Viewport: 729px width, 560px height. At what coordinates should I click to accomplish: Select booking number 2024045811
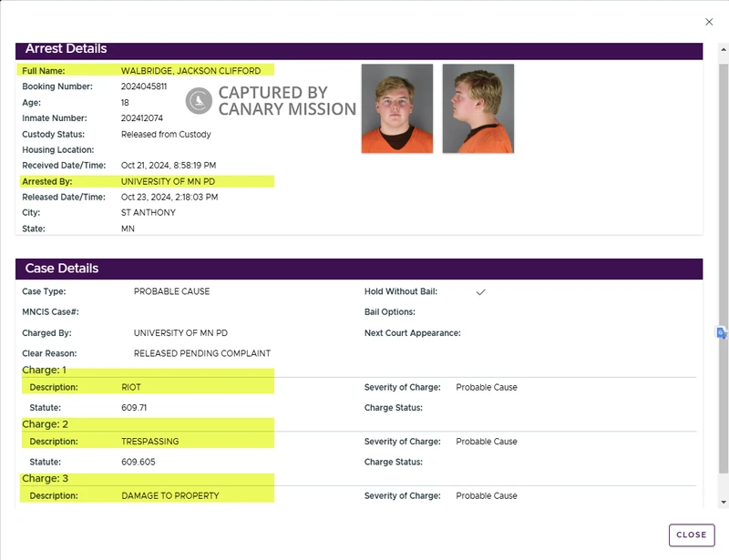tap(144, 87)
